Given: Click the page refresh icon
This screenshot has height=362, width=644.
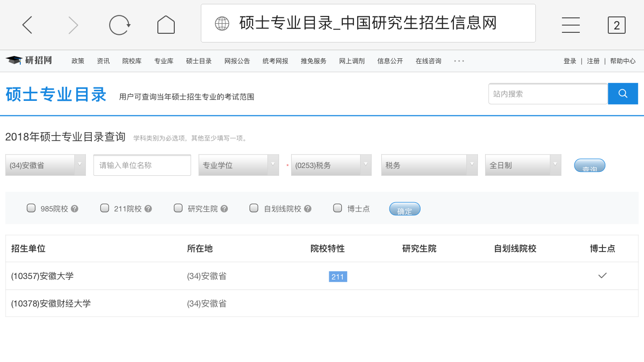Looking at the screenshot, I should (x=120, y=24).
